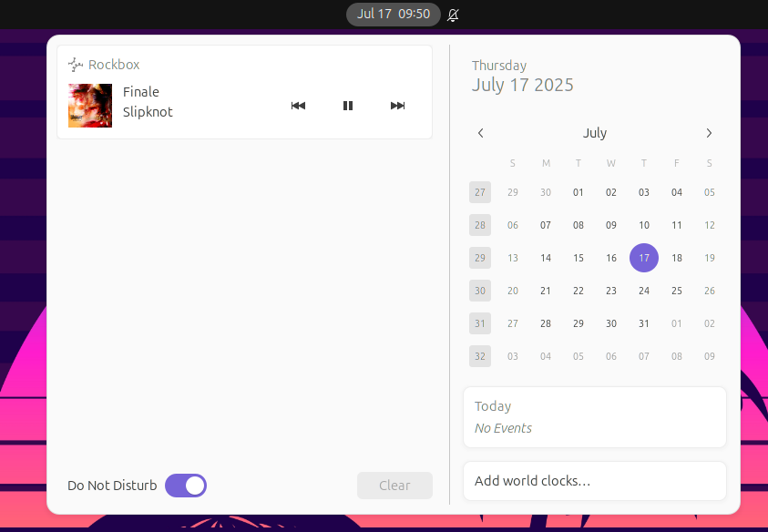The image size is (768, 532).
Task: Click the right chevron for next month
Action: (x=709, y=133)
